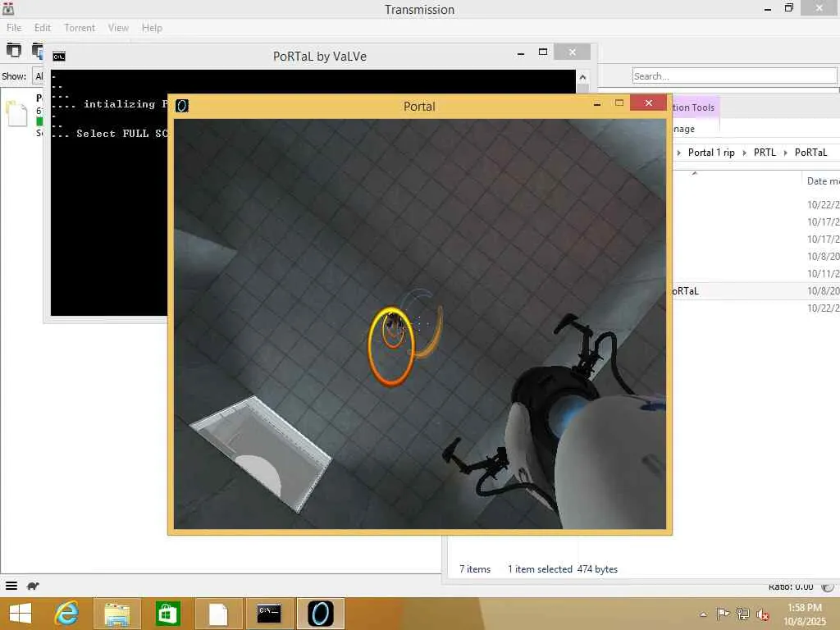840x630 pixels.
Task: Click the network tray icon
Action: coord(742,614)
